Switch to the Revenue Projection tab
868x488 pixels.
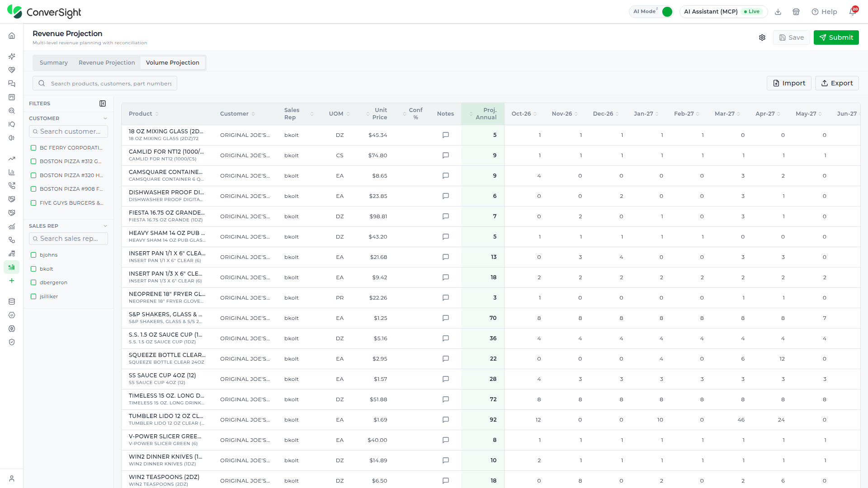[107, 63]
